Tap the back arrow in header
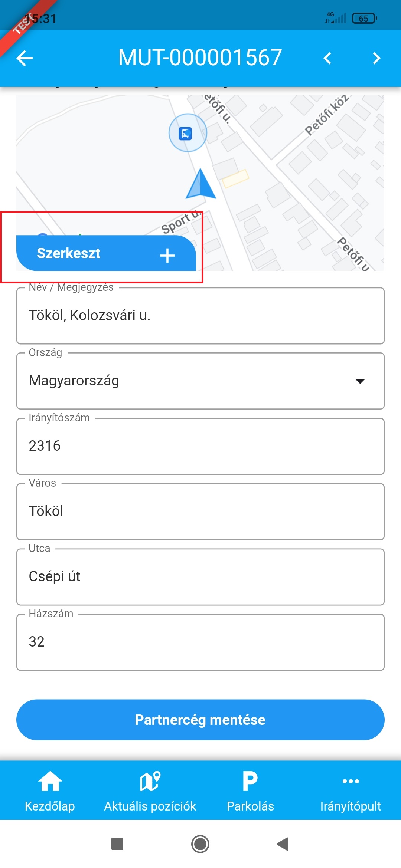401x868 pixels. click(x=25, y=58)
